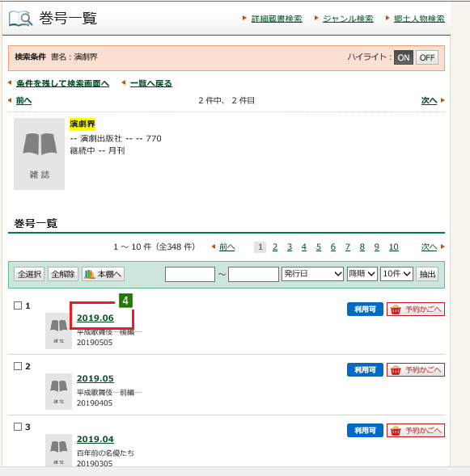Check the checkbox for item 2
Image resolution: width=470 pixels, height=476 pixels.
(x=18, y=366)
